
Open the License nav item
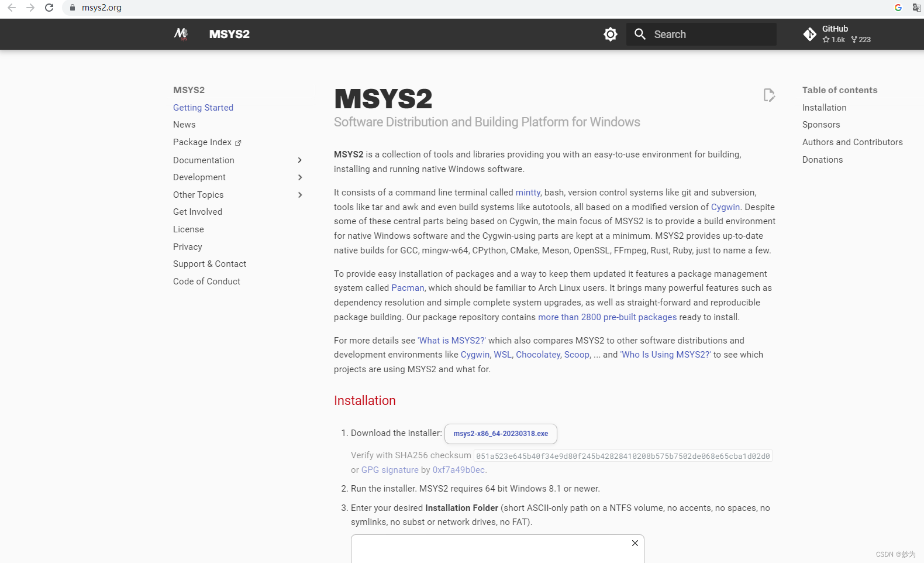[188, 229]
